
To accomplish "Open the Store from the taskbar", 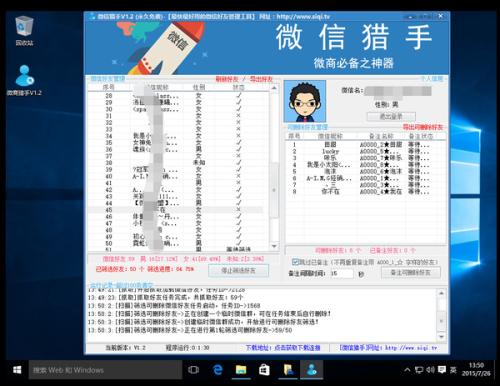I will [x=264, y=370].
